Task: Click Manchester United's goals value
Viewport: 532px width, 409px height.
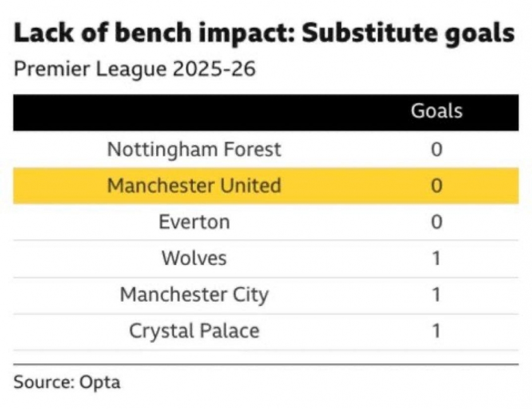Action: pyautogui.click(x=437, y=186)
